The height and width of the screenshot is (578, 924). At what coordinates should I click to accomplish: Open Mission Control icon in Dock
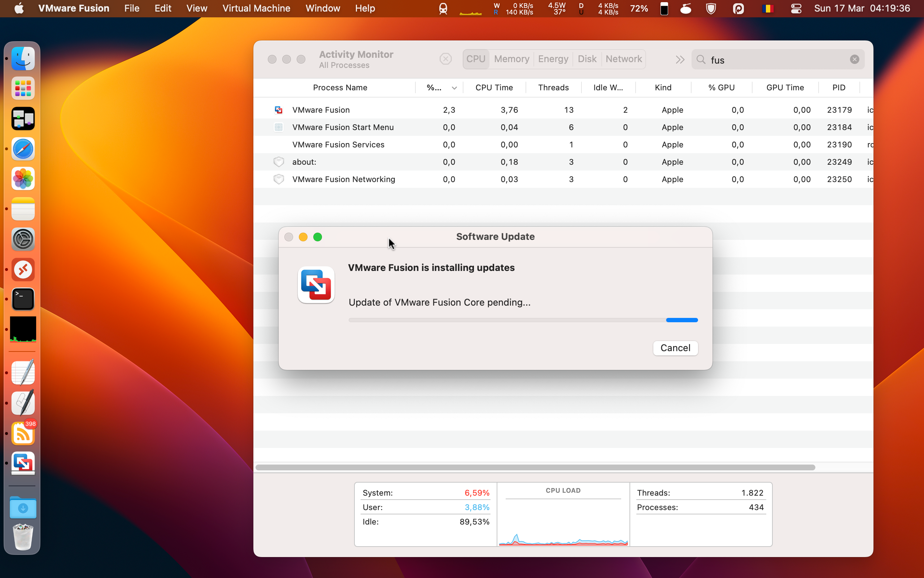tap(23, 118)
